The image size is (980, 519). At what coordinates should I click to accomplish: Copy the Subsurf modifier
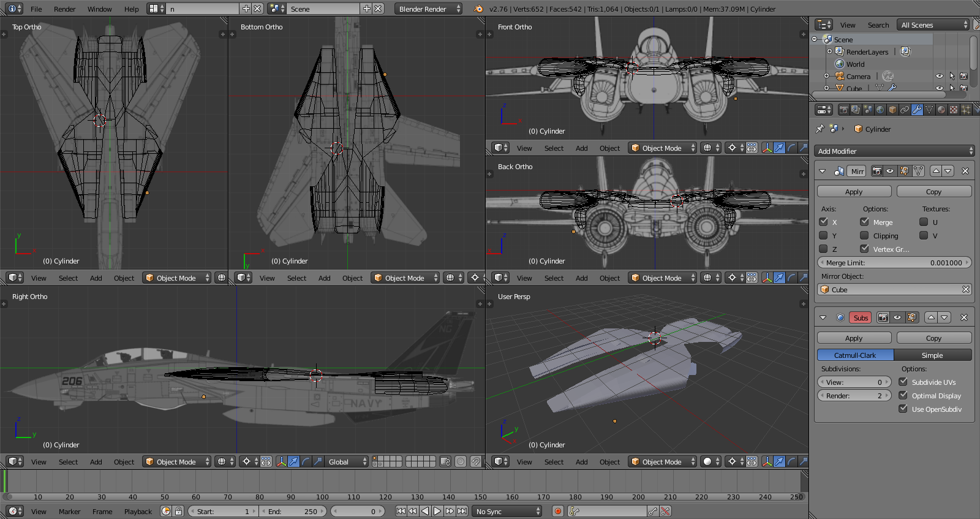point(934,338)
